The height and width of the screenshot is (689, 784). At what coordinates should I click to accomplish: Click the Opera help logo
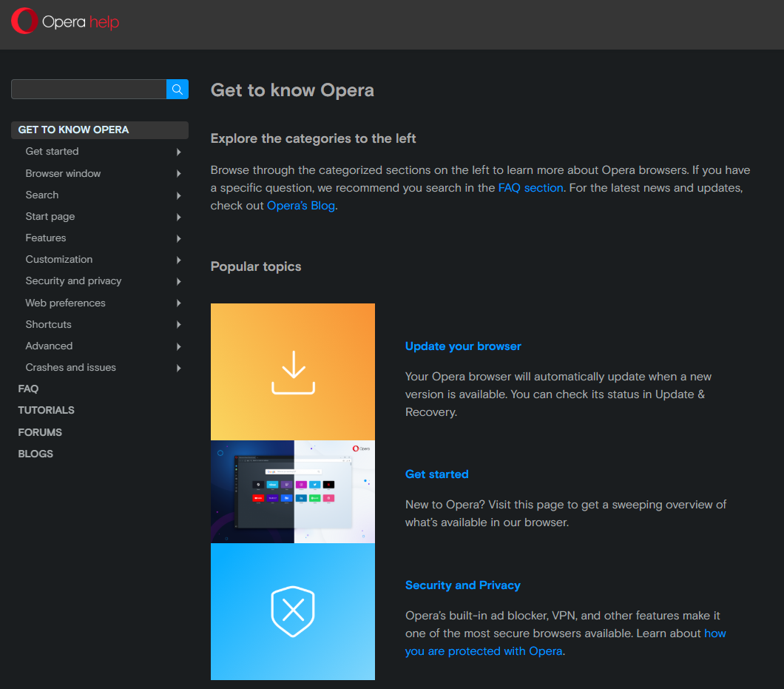pyautogui.click(x=65, y=22)
